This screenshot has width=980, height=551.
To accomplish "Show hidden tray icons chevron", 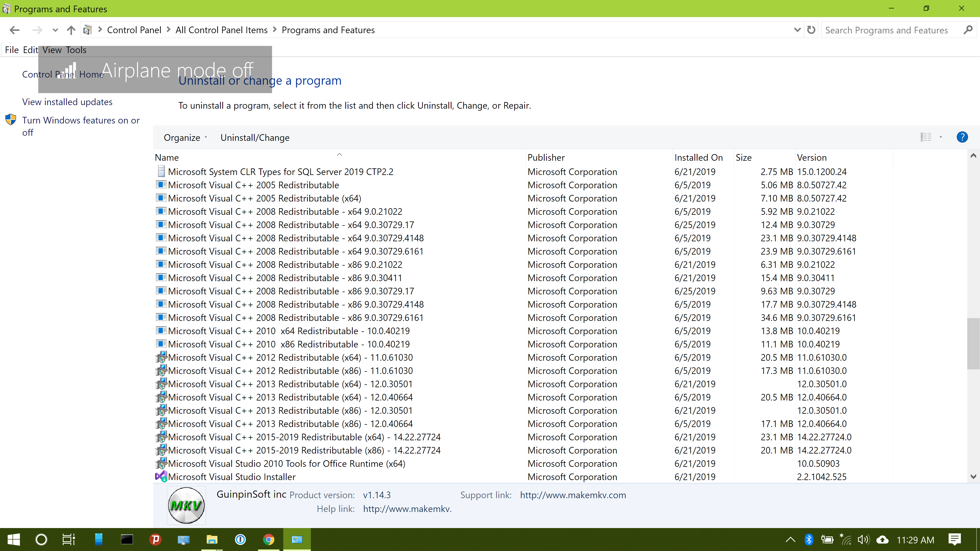I will (x=791, y=539).
